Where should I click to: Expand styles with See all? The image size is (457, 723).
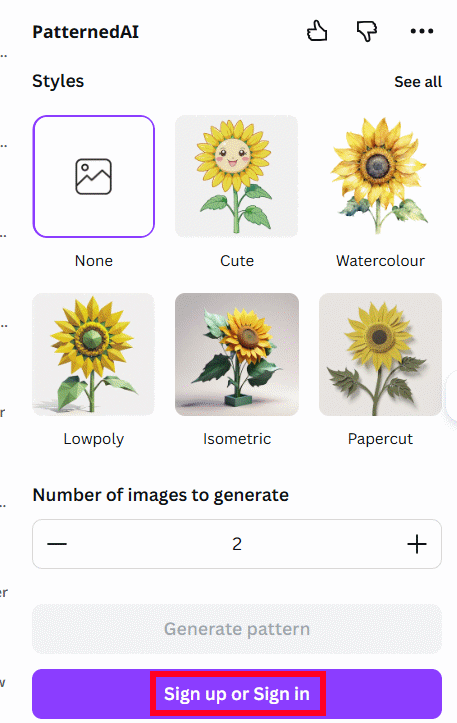418,82
